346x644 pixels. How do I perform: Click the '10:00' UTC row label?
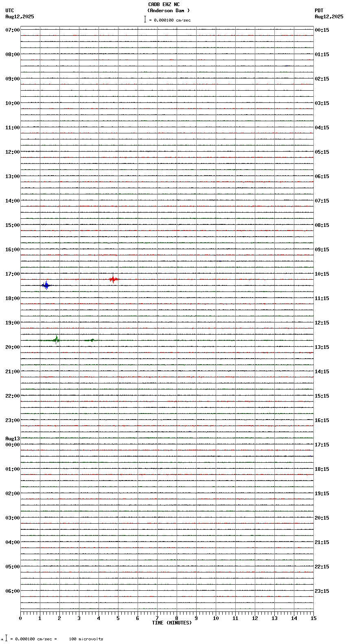(13, 103)
